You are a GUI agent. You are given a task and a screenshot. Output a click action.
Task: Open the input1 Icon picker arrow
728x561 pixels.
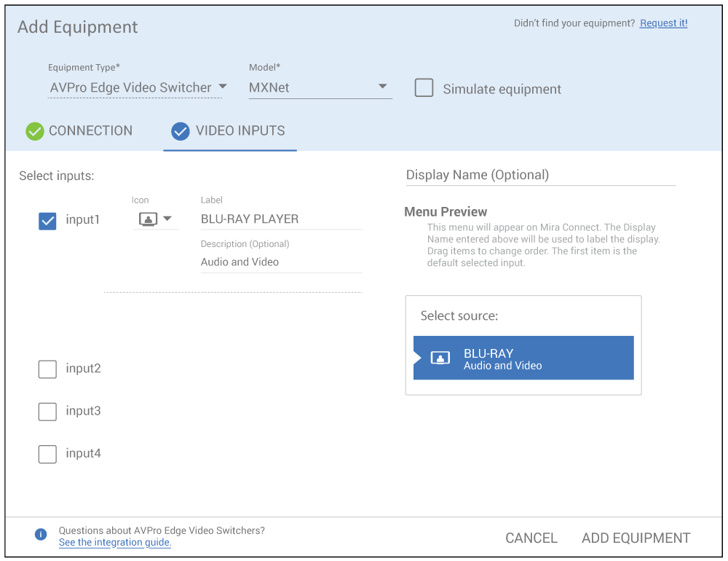167,219
